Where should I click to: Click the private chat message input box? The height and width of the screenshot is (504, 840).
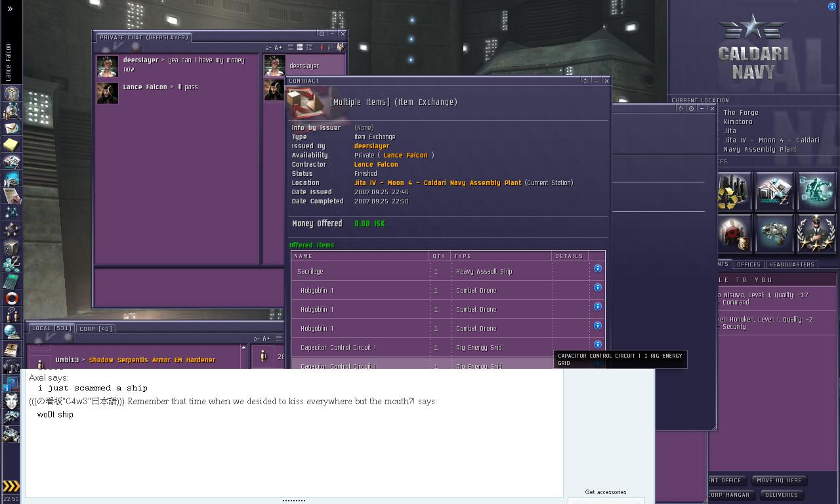pos(188,286)
